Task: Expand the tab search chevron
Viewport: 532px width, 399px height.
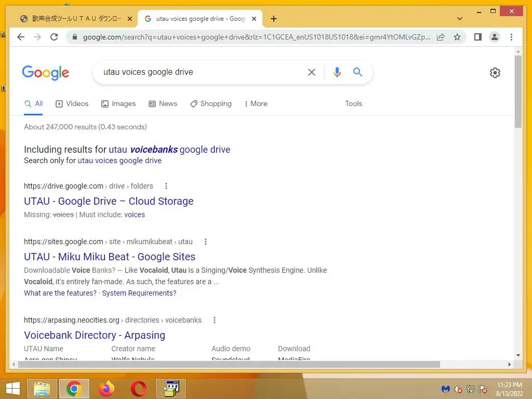Action: 460,19
